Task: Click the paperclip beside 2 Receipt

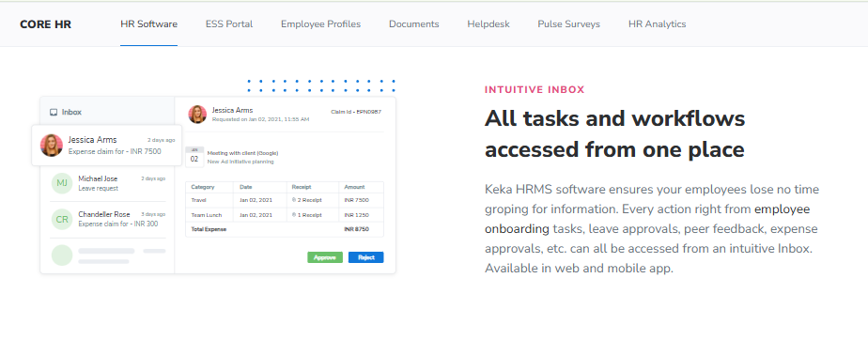Action: (x=293, y=200)
